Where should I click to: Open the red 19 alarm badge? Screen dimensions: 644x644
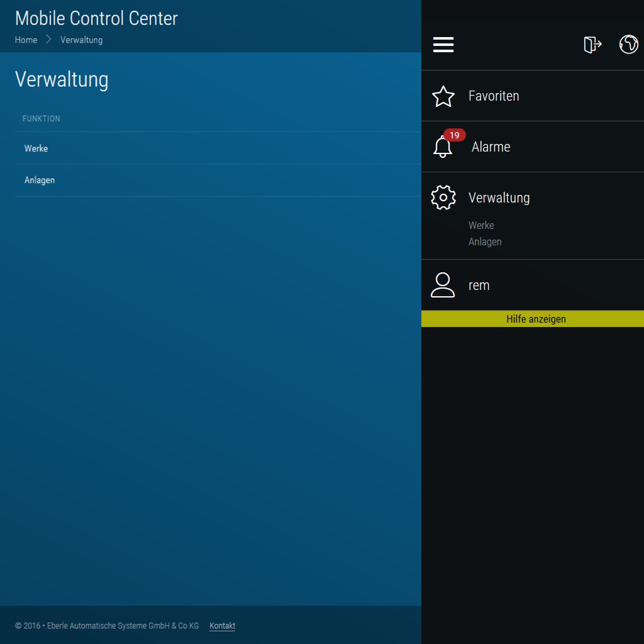[x=454, y=135]
